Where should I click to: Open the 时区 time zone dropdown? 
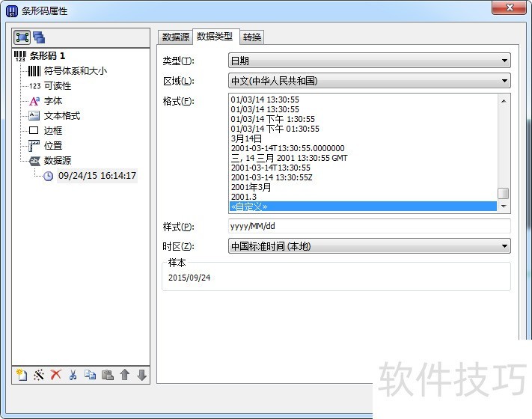[x=369, y=245]
